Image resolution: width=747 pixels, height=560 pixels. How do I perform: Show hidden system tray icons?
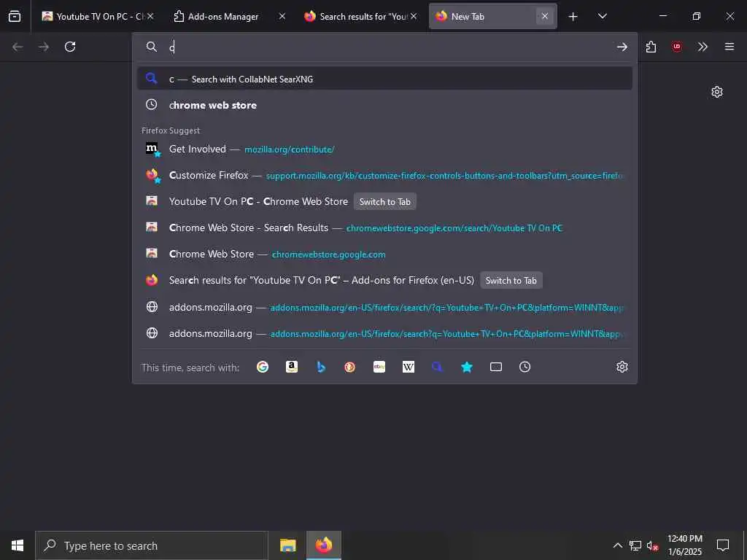click(x=617, y=545)
